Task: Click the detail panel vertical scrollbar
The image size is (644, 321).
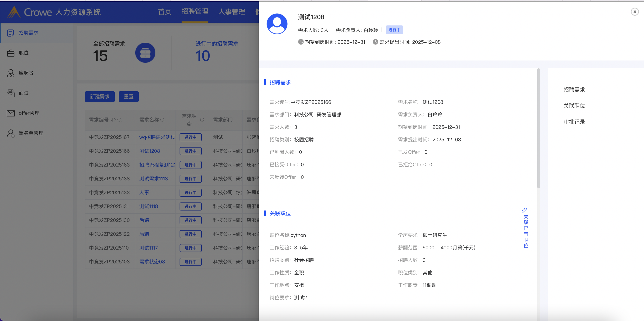Action: pos(538,128)
